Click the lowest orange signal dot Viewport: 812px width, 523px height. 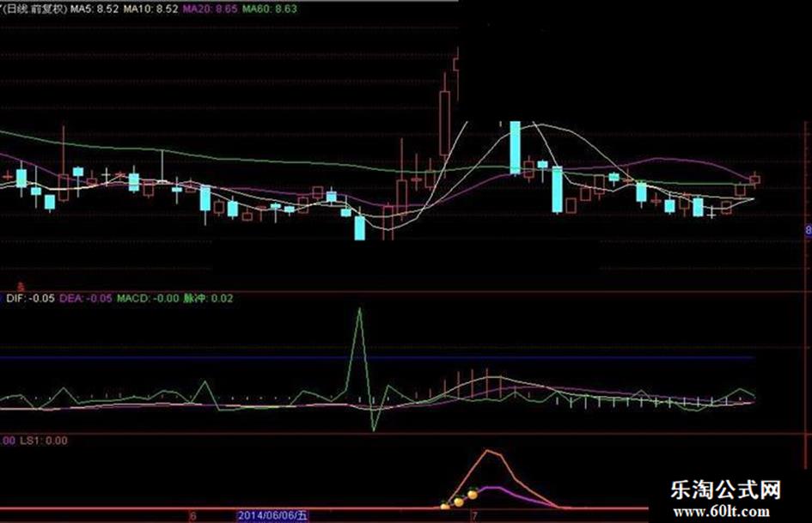[445, 506]
